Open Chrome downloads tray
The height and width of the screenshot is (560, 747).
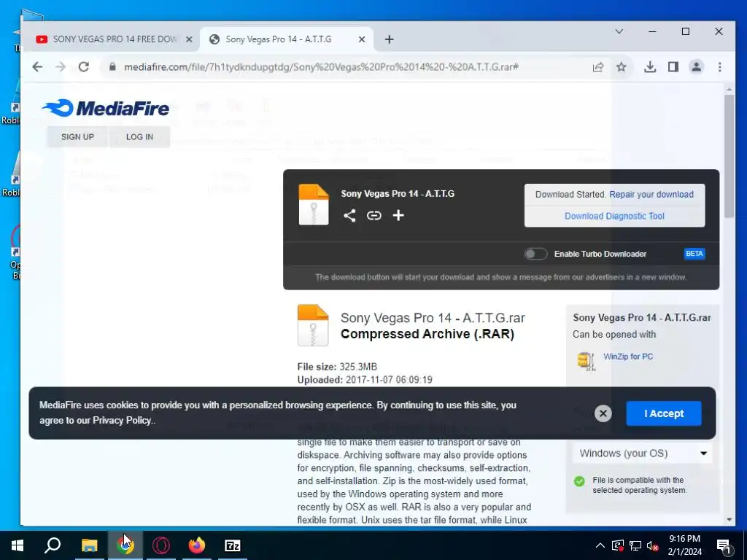pos(650,67)
